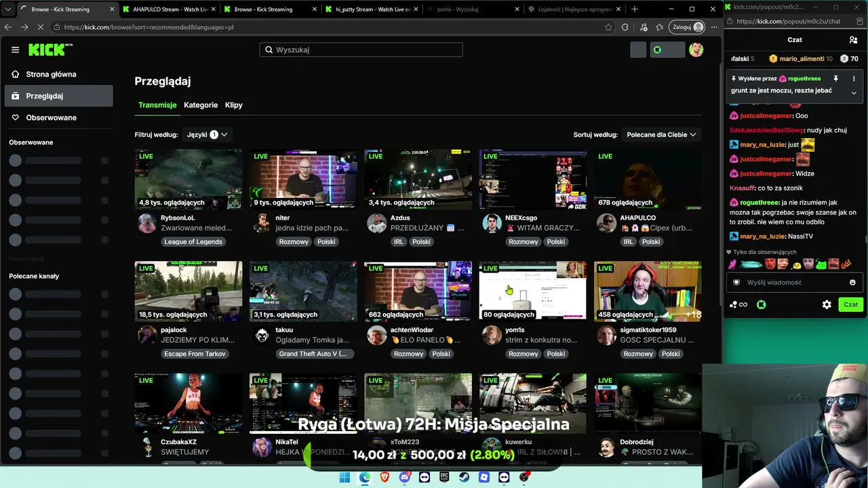
Task: Open RybsonLoL's channel avatar
Action: [x=147, y=223]
